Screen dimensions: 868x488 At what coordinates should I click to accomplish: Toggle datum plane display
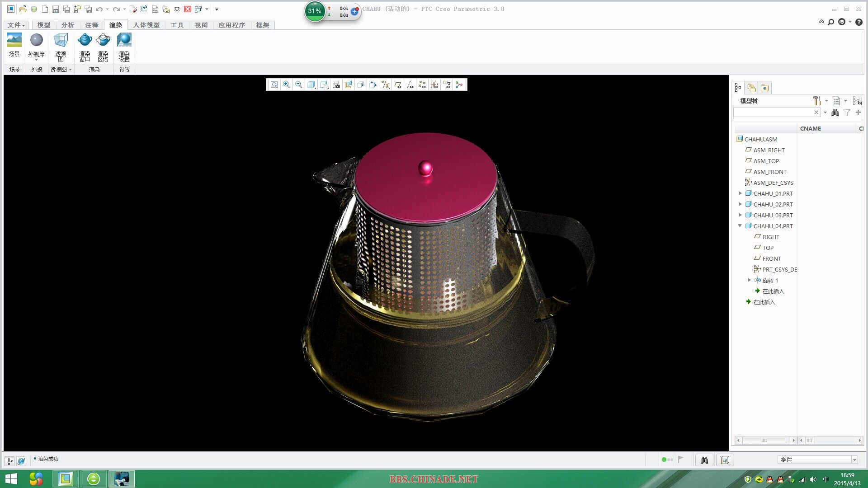click(x=398, y=84)
